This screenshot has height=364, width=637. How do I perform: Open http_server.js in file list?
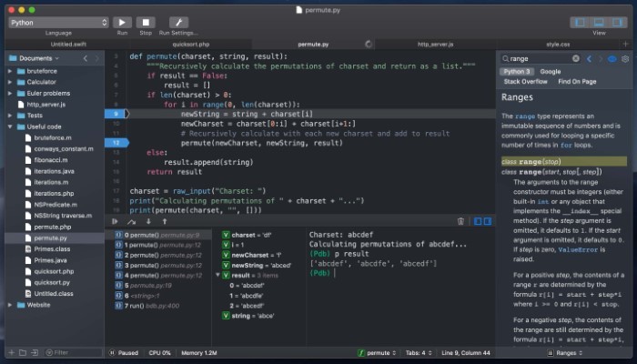(45, 105)
